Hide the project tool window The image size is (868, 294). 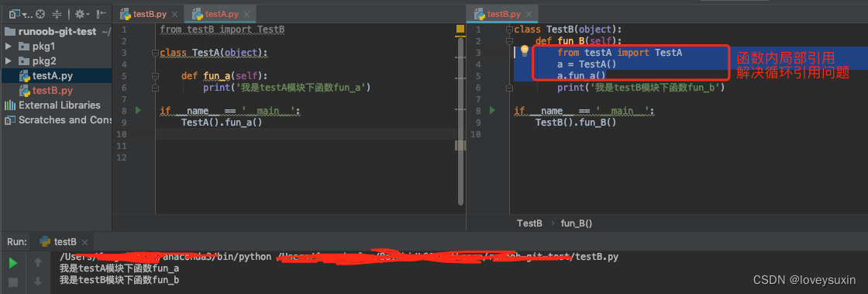(x=102, y=14)
